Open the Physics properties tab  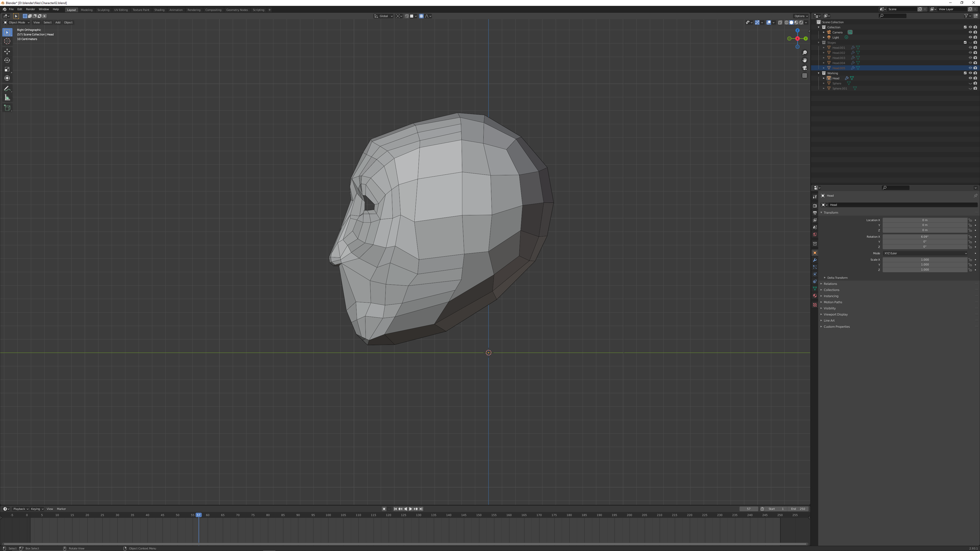coord(815,274)
